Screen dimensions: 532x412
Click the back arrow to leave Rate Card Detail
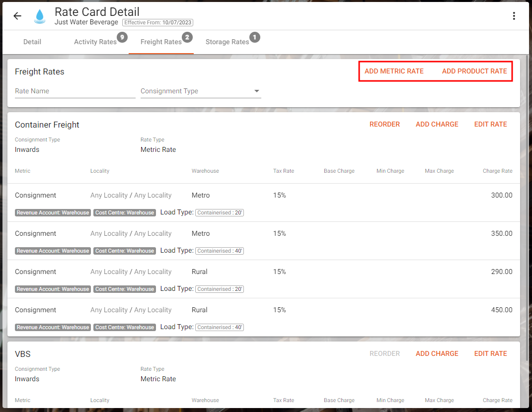[17, 15]
